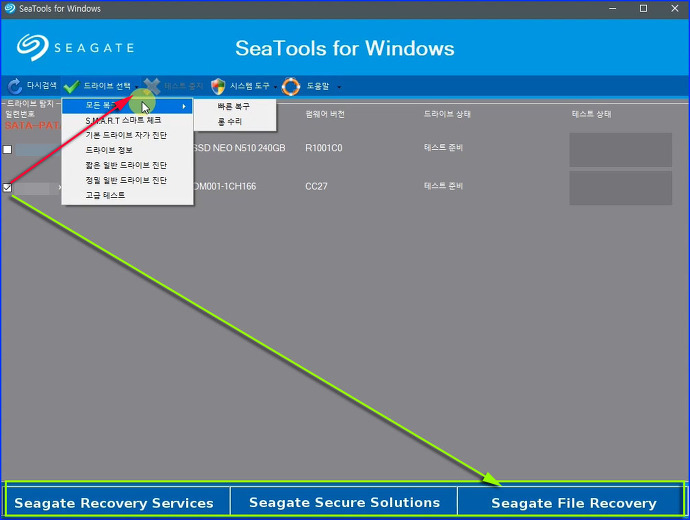Choose 롱 수리 from the submenu

pos(229,121)
